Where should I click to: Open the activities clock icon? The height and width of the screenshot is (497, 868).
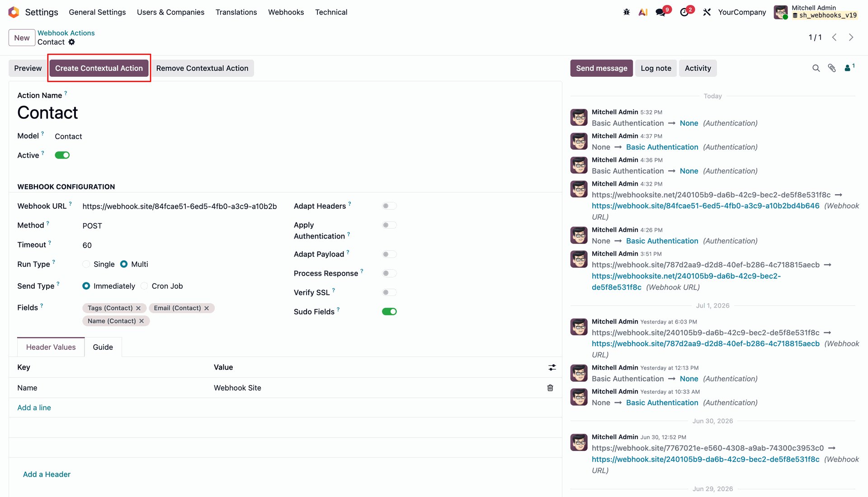pos(684,12)
